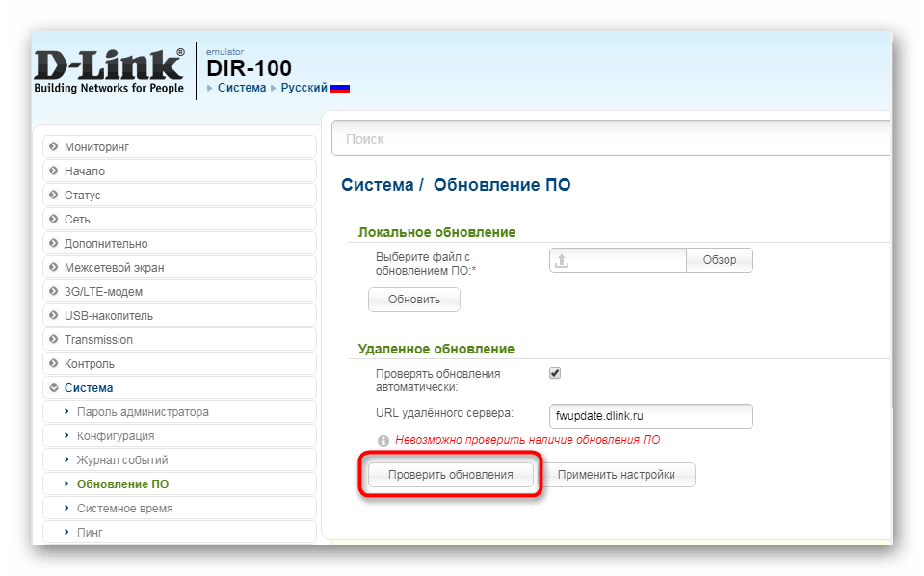The height and width of the screenshot is (576, 924).
Task: Expand the Сеть menu section
Action: [x=180, y=219]
